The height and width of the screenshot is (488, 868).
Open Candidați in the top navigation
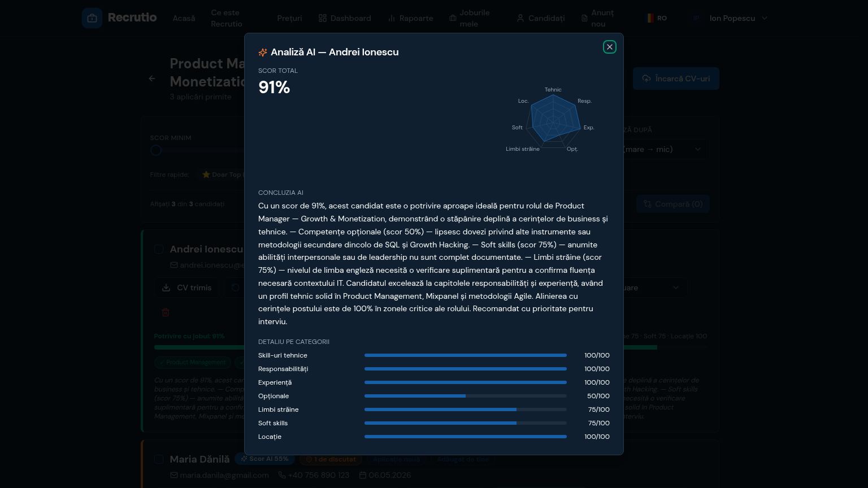541,18
